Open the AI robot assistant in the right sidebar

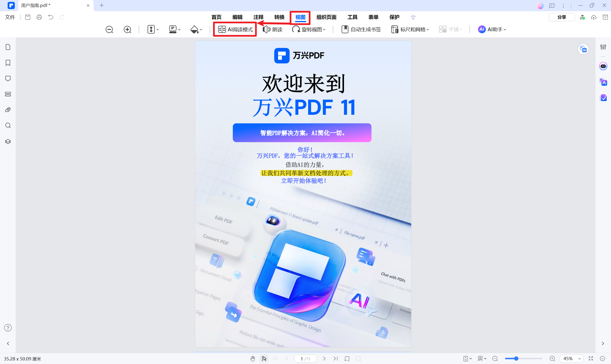(x=603, y=66)
